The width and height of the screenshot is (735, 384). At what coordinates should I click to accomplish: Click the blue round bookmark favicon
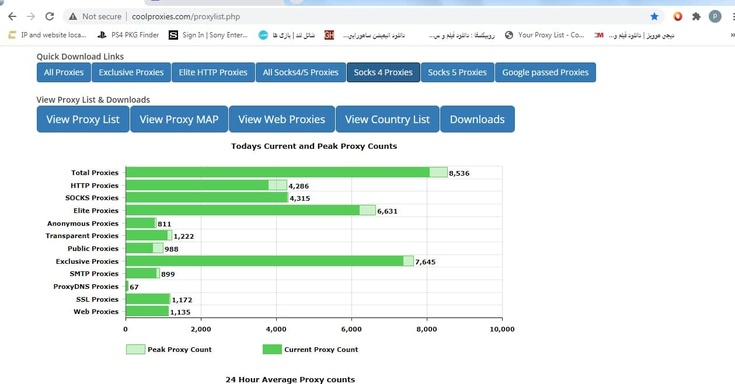click(263, 35)
